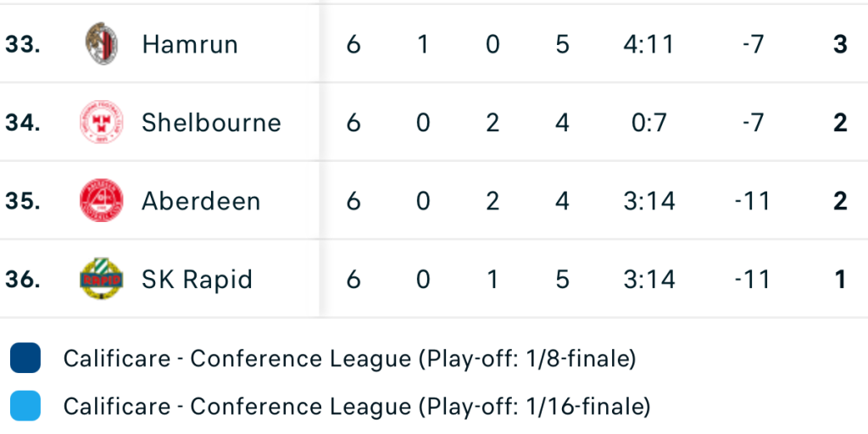The image size is (868, 434).
Task: Go to the SK Rapid team page
Action: tap(197, 279)
